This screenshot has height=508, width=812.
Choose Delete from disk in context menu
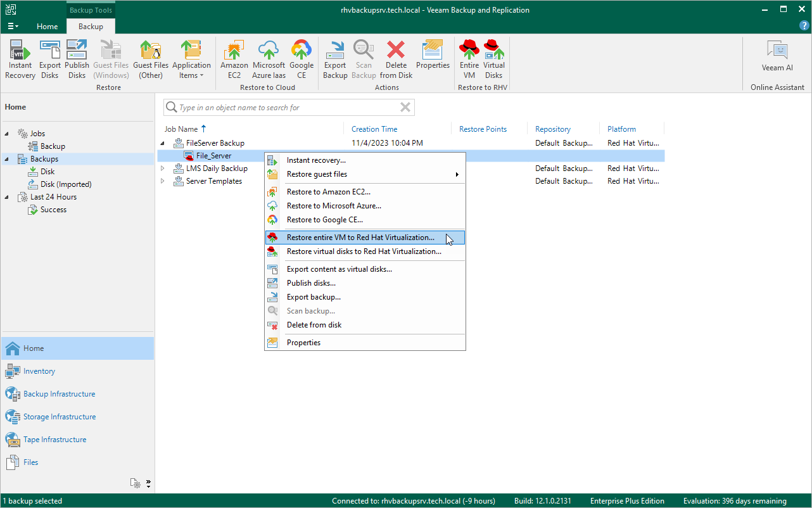coord(365,325)
